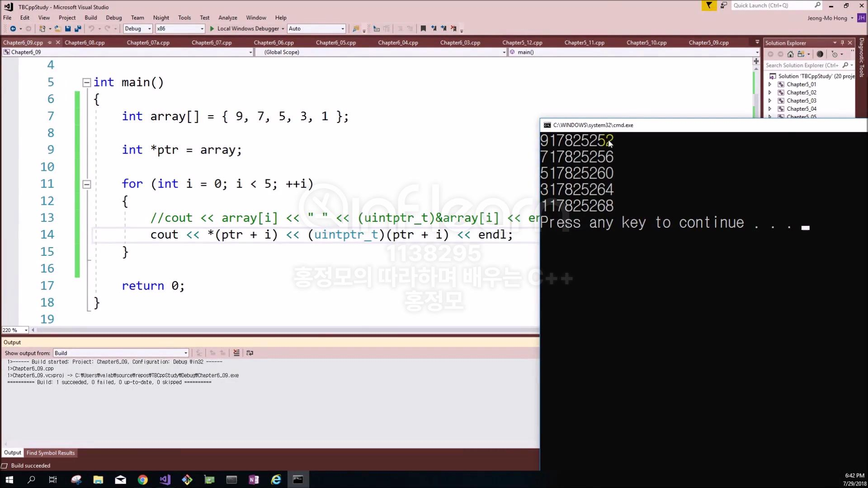
Task: Collapse the main() function outline box
Action: (86, 82)
